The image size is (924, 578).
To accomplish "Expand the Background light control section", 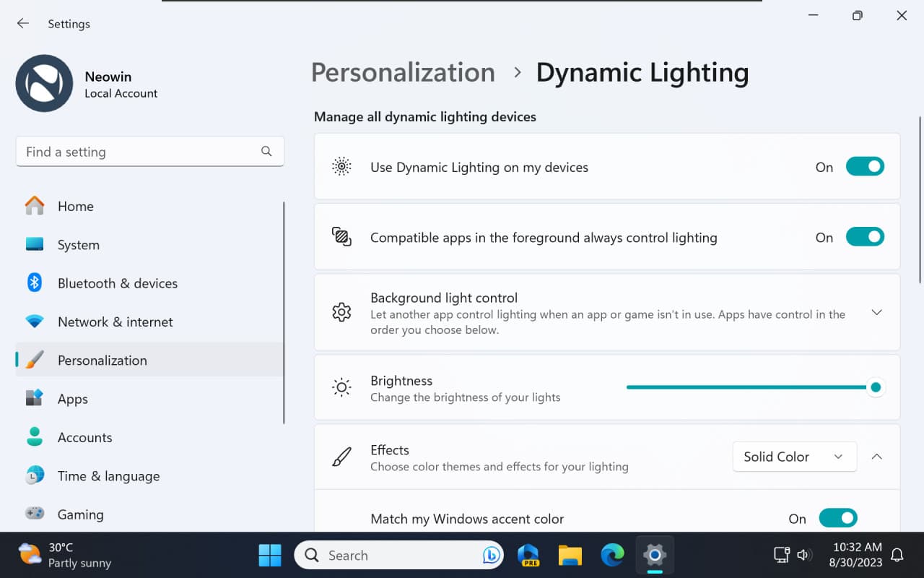I will (x=876, y=312).
